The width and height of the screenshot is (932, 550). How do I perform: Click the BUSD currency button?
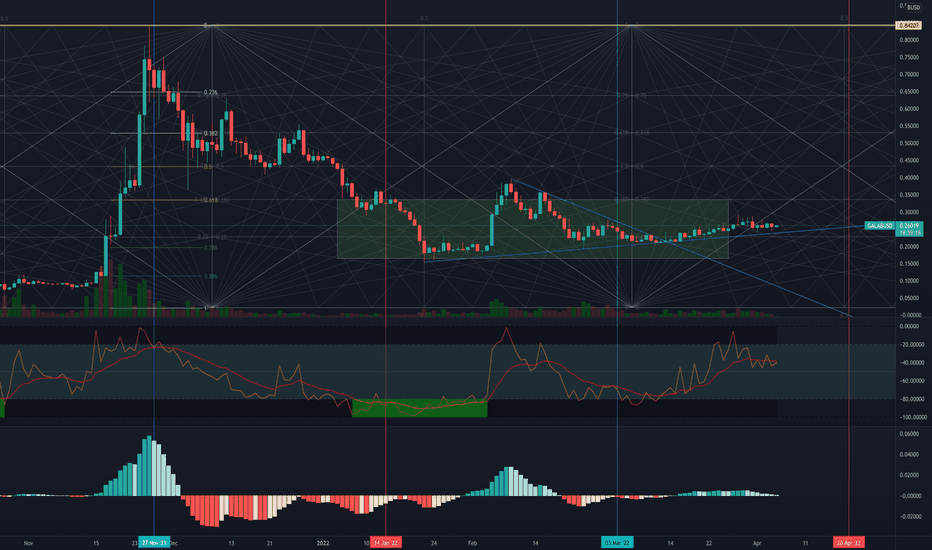click(913, 8)
